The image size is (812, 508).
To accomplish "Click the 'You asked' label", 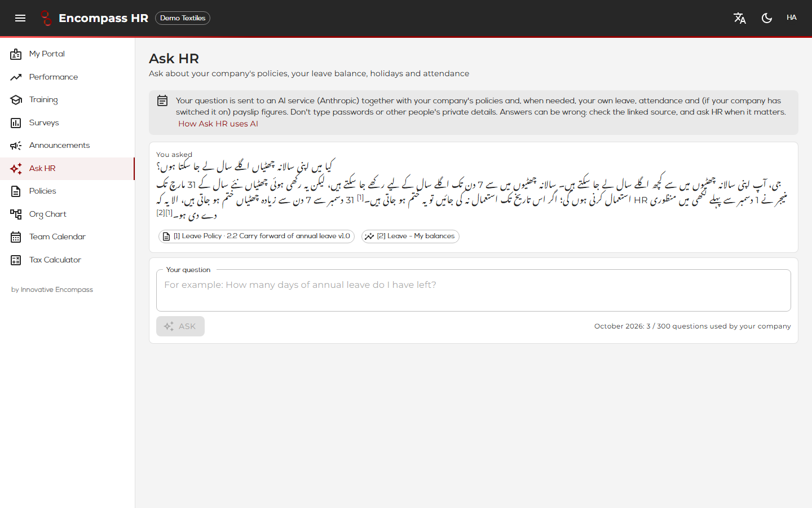I will tap(174, 155).
